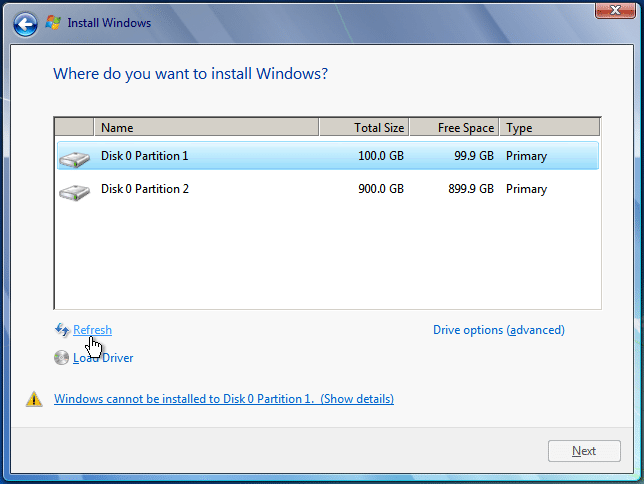The height and width of the screenshot is (484, 644).
Task: Click the Refresh arrows icon
Action: [x=62, y=330]
